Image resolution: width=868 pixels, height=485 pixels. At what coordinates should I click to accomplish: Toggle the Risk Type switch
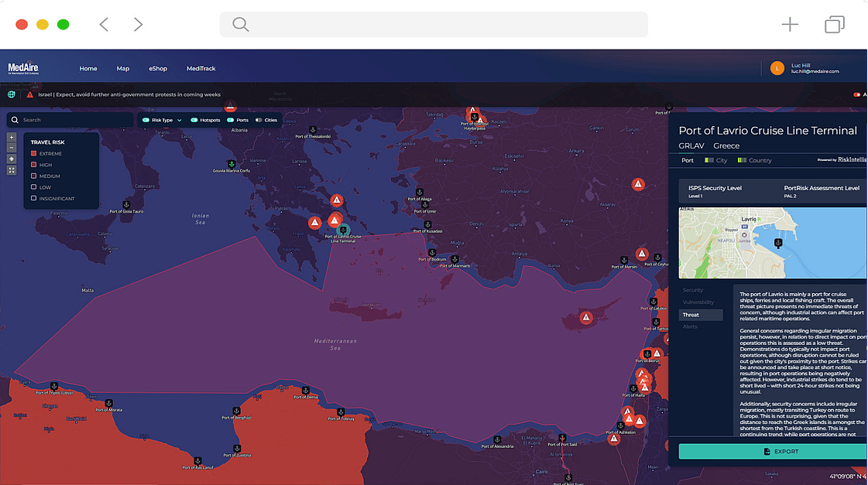[146, 120]
